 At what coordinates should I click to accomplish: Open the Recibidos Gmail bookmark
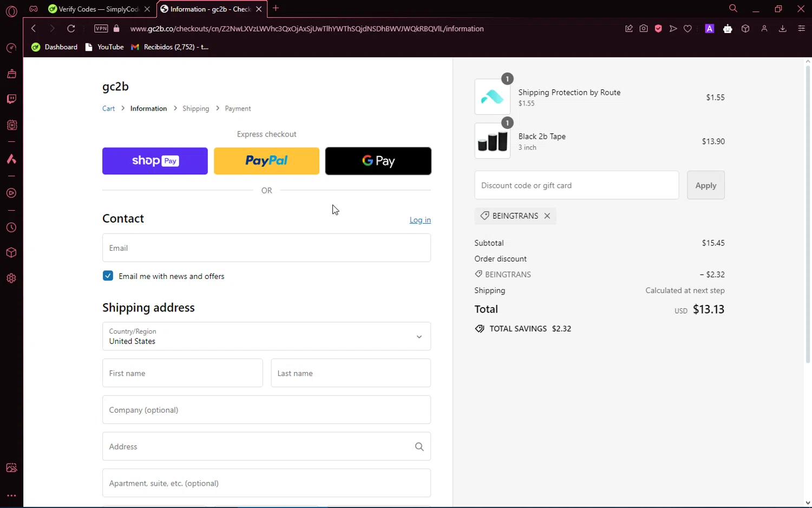170,47
